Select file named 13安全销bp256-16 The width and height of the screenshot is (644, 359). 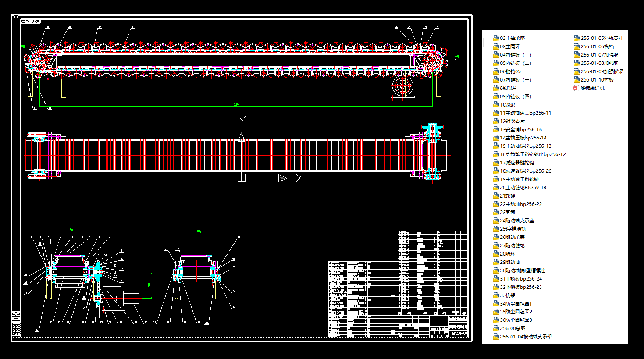tap(521, 129)
